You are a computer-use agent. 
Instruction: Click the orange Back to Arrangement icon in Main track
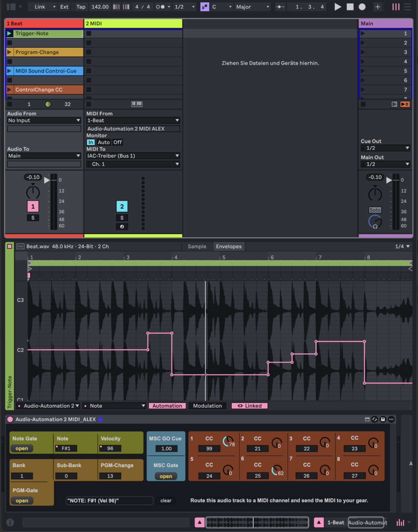(405, 104)
